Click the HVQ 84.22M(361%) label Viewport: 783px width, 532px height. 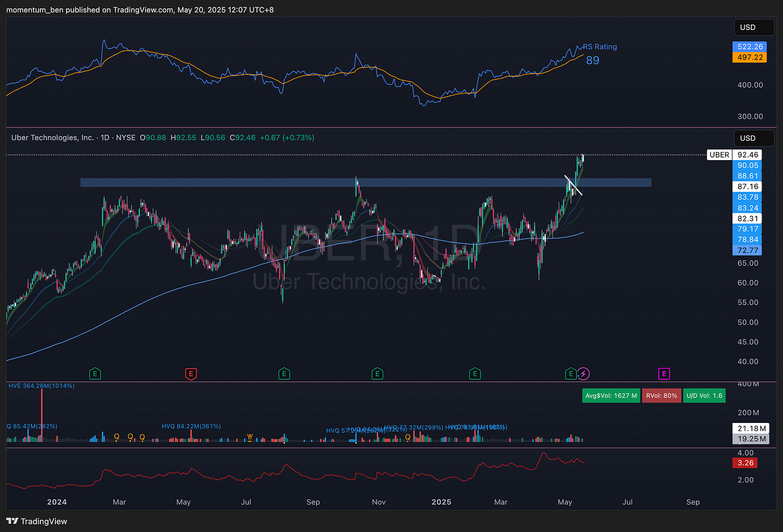191,426
